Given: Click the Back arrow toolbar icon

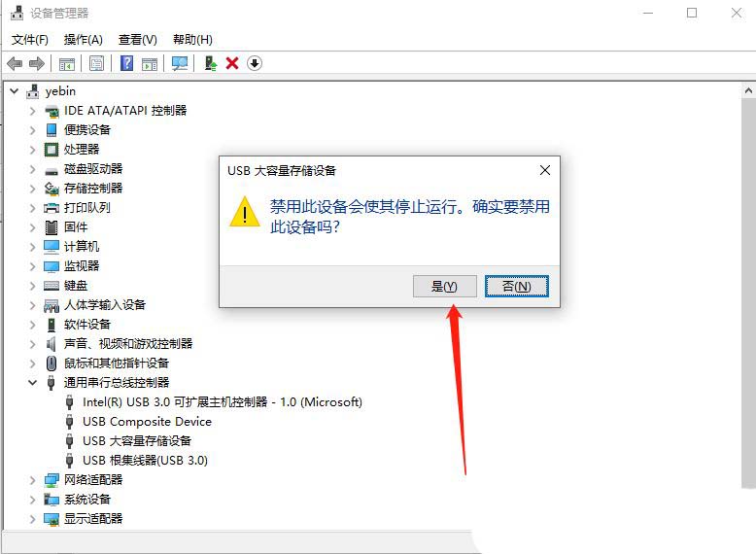Looking at the screenshot, I should point(15,63).
